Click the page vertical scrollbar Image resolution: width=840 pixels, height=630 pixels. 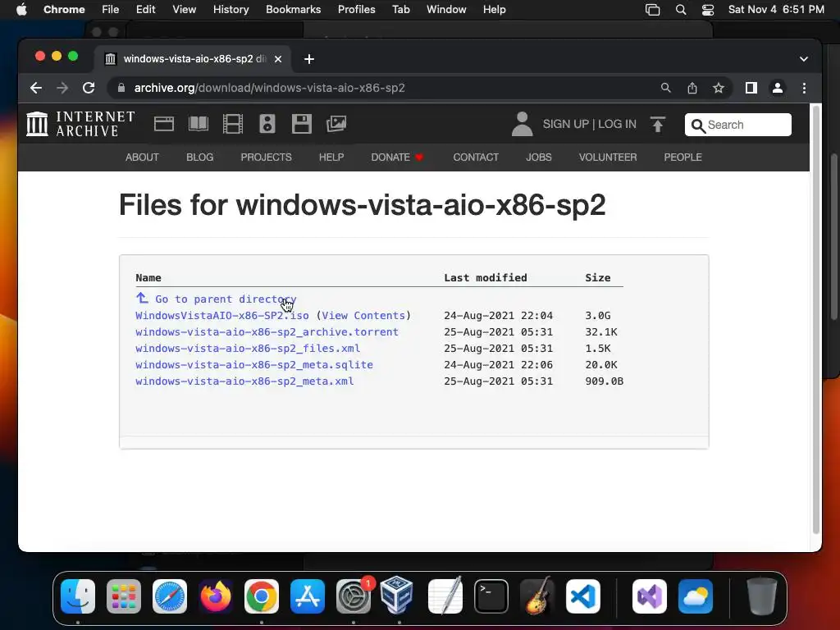point(816,321)
